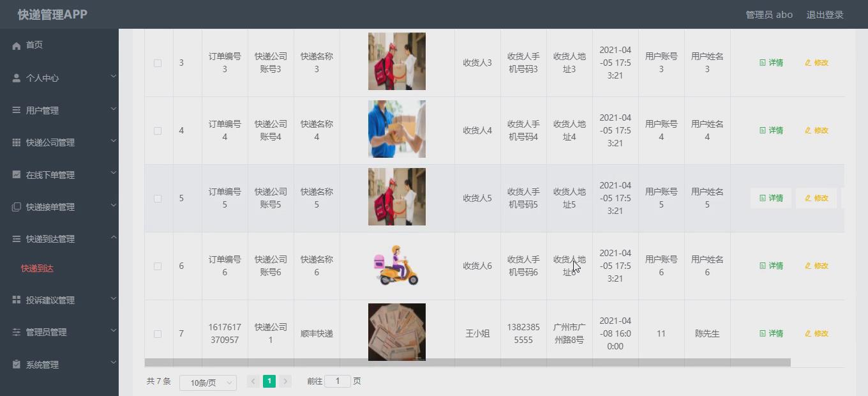Open 详情 for row 5
Image resolution: width=868 pixels, height=396 pixels.
click(771, 198)
